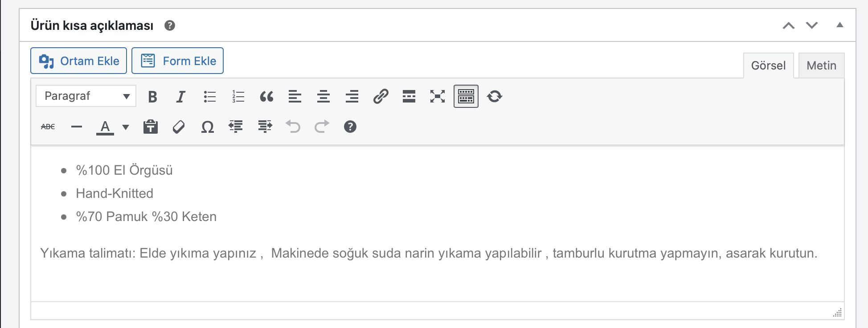Open text color dropdown arrow
Image resolution: width=868 pixels, height=328 pixels.
pyautogui.click(x=126, y=127)
